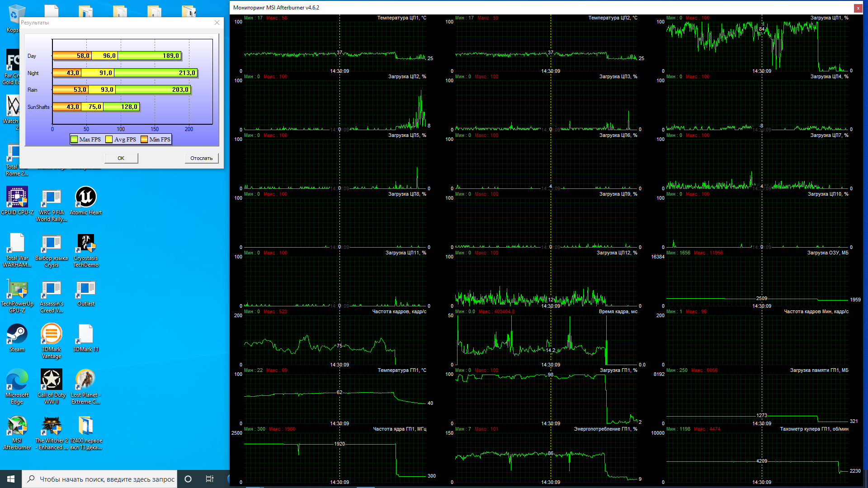Viewport: 868px width, 488px height.
Task: Click the Min FPS legend swatch
Action: (x=144, y=140)
